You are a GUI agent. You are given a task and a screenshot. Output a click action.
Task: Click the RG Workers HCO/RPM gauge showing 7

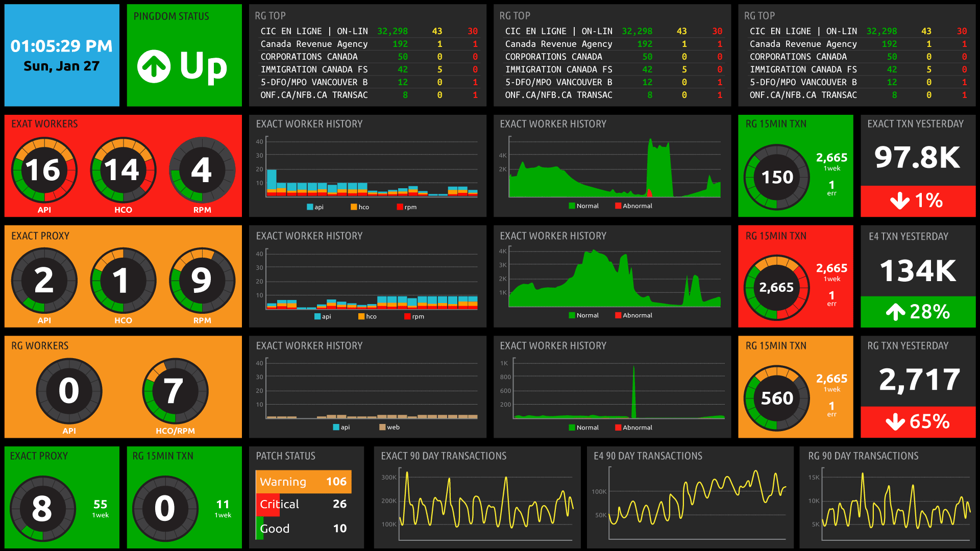tap(175, 391)
